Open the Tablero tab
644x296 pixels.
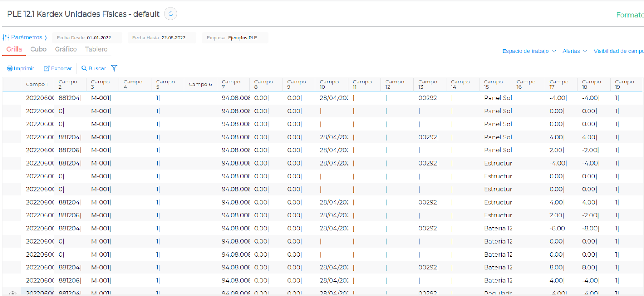(96, 49)
